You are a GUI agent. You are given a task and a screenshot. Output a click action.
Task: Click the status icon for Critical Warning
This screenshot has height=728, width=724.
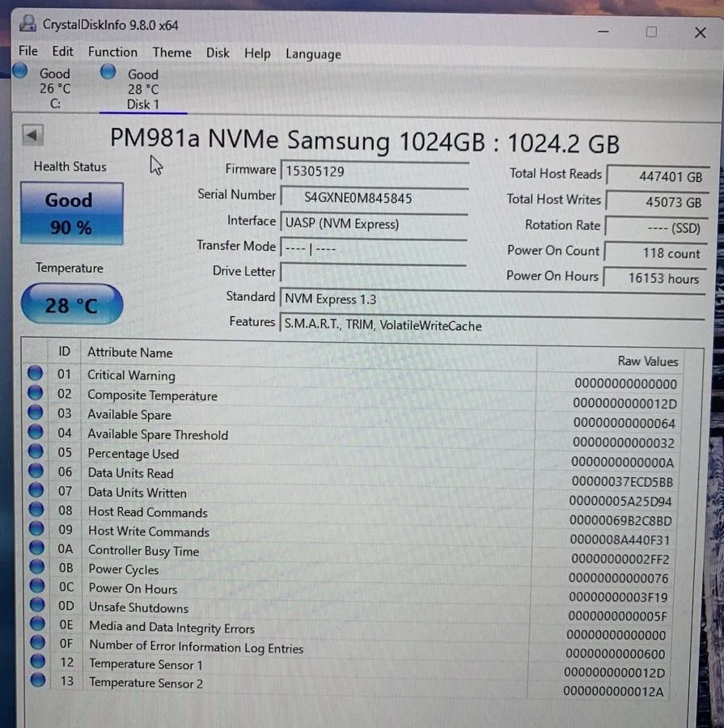tap(35, 373)
